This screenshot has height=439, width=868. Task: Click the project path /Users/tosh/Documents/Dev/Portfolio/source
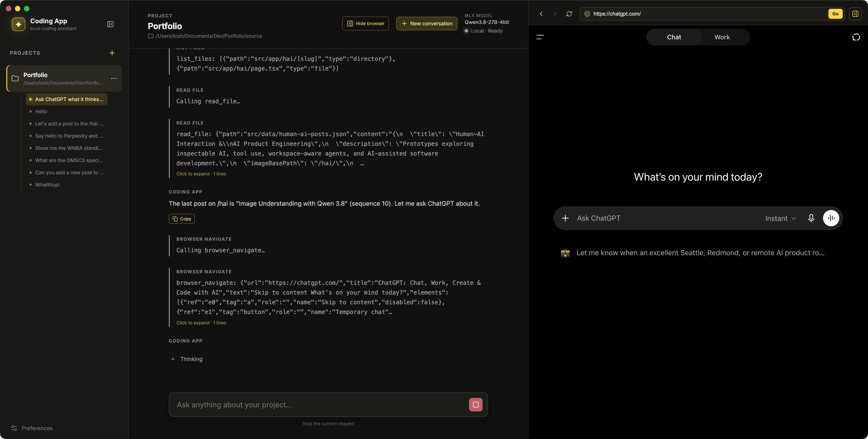pos(209,36)
